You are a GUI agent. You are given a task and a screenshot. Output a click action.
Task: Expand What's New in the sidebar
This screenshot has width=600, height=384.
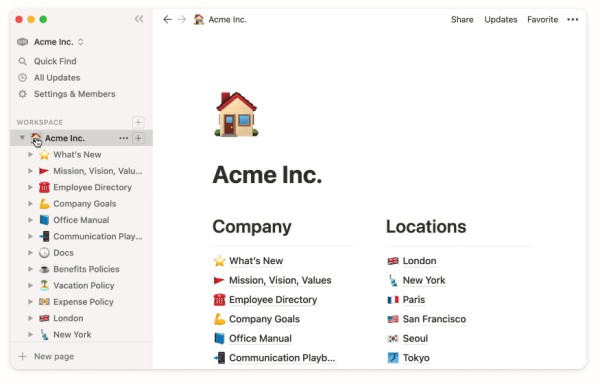pos(30,155)
